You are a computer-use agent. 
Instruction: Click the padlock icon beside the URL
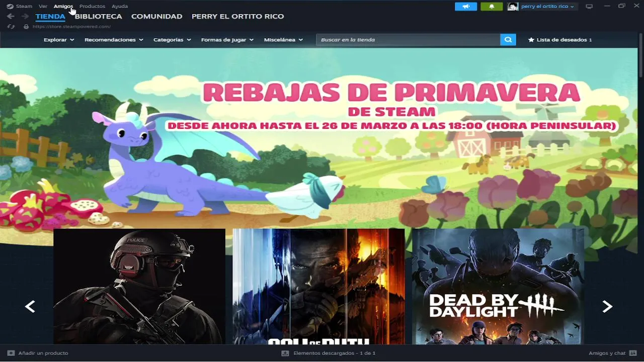tap(26, 27)
